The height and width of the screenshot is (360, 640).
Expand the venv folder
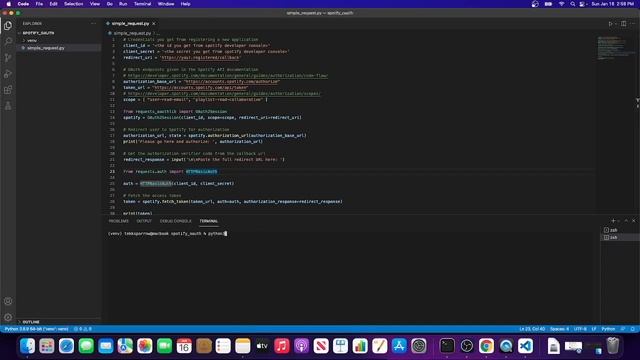tap(32, 40)
